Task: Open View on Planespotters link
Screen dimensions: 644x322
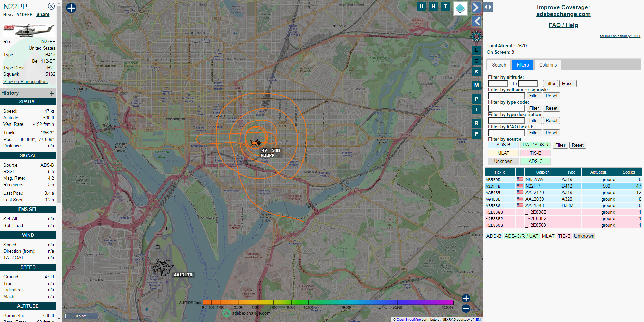Action: tap(25, 82)
